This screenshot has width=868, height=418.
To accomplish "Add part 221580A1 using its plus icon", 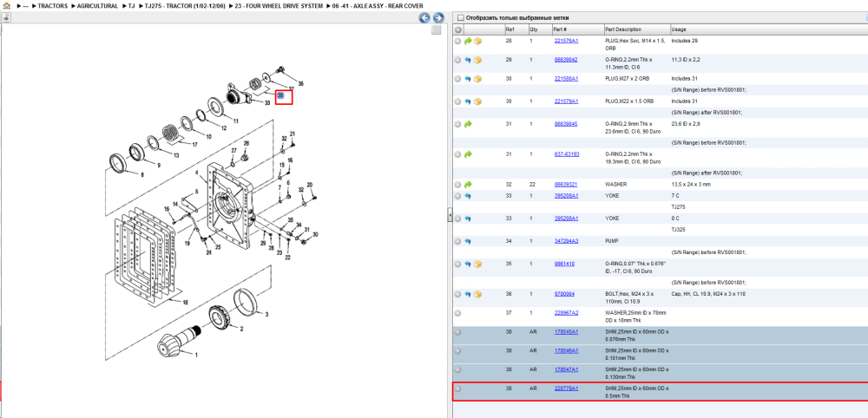I will 457,79.
